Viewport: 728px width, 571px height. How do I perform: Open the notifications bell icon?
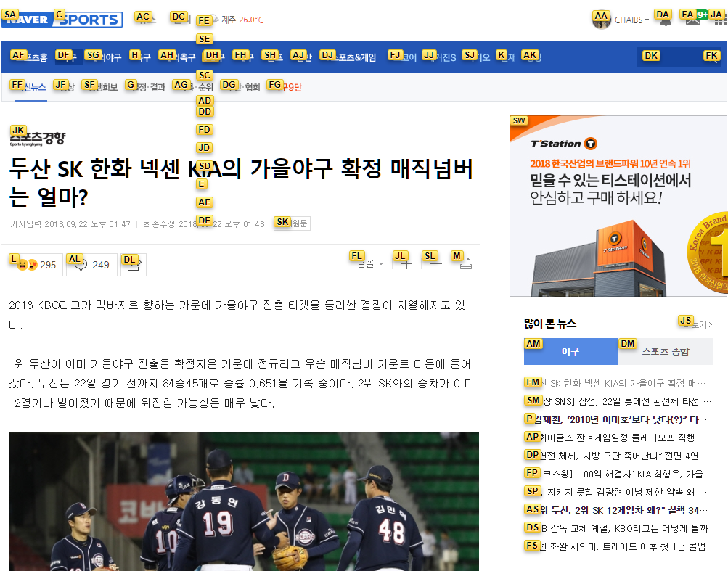pyautogui.click(x=666, y=20)
